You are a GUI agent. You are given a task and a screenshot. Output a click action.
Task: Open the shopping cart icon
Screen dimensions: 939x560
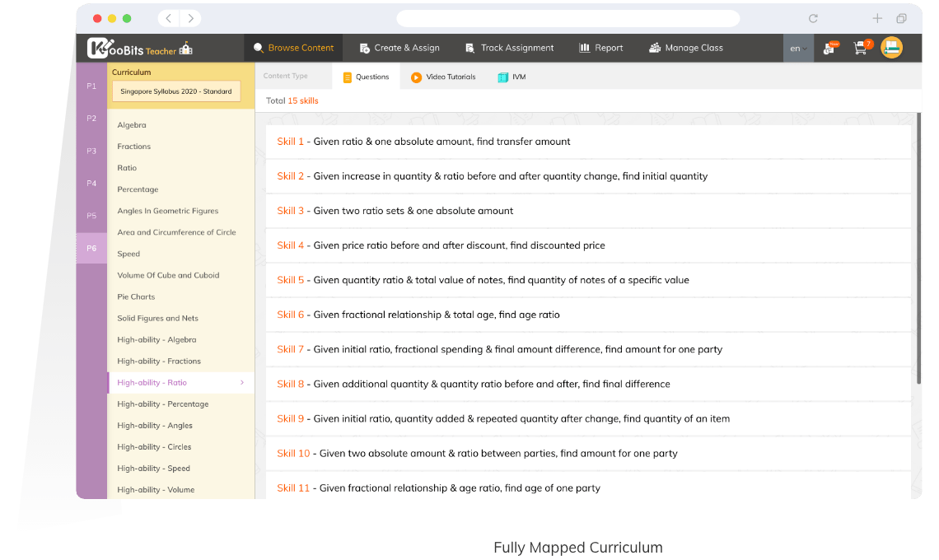click(x=862, y=47)
